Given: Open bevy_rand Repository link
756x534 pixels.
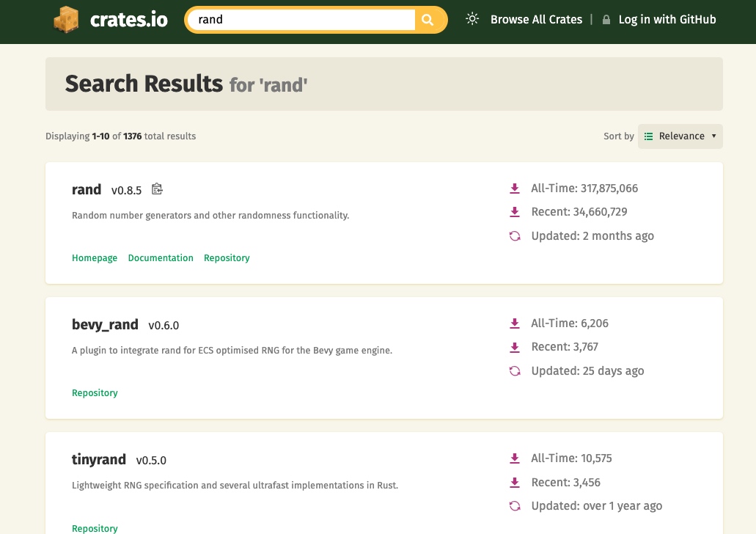Looking at the screenshot, I should 95,393.
